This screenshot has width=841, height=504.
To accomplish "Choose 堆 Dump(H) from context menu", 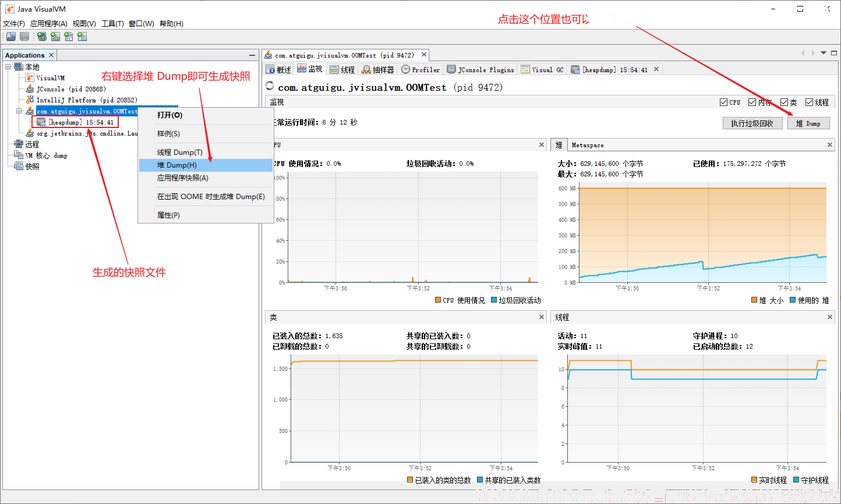I will (206, 165).
